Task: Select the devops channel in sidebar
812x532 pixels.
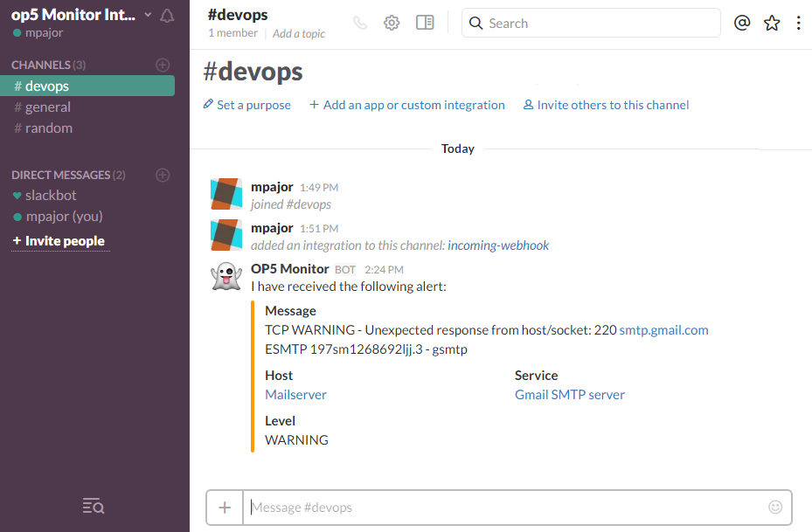Action: click(87, 86)
